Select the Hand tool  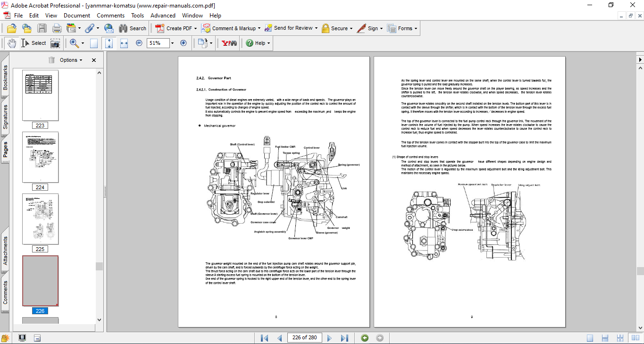pos(12,43)
